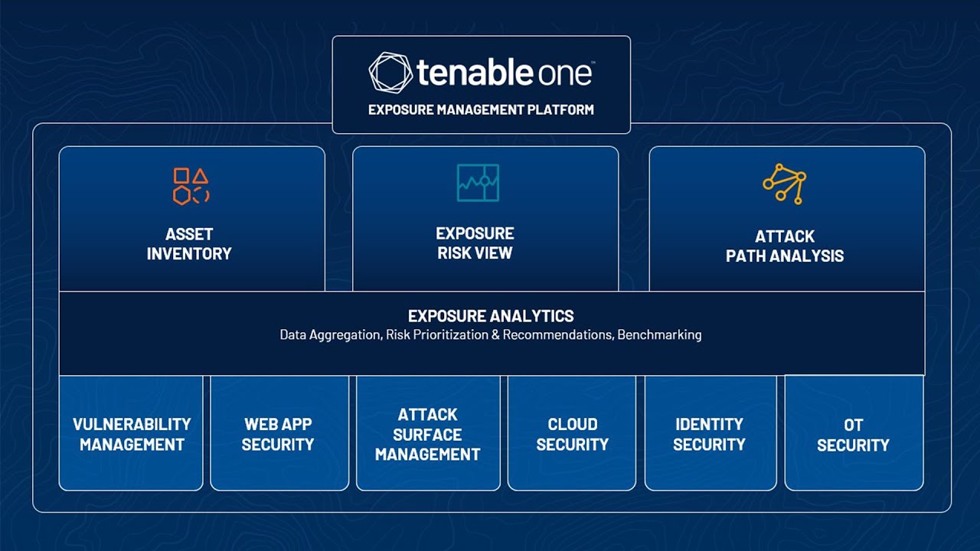Open the Attack Surface Management tile

pyautogui.click(x=428, y=433)
